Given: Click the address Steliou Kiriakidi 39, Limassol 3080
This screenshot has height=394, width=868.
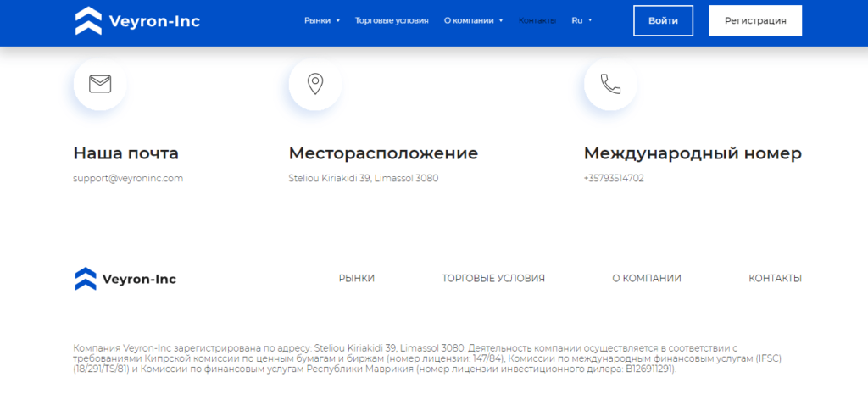Looking at the screenshot, I should [x=363, y=179].
